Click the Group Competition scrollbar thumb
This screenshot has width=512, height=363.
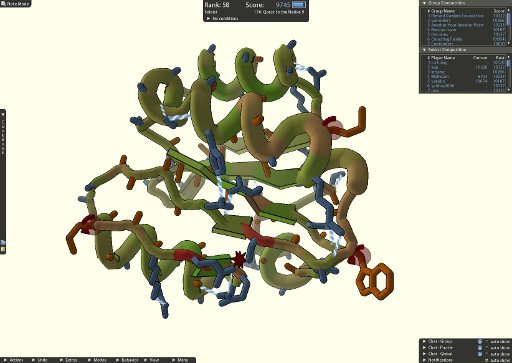[x=508, y=18]
